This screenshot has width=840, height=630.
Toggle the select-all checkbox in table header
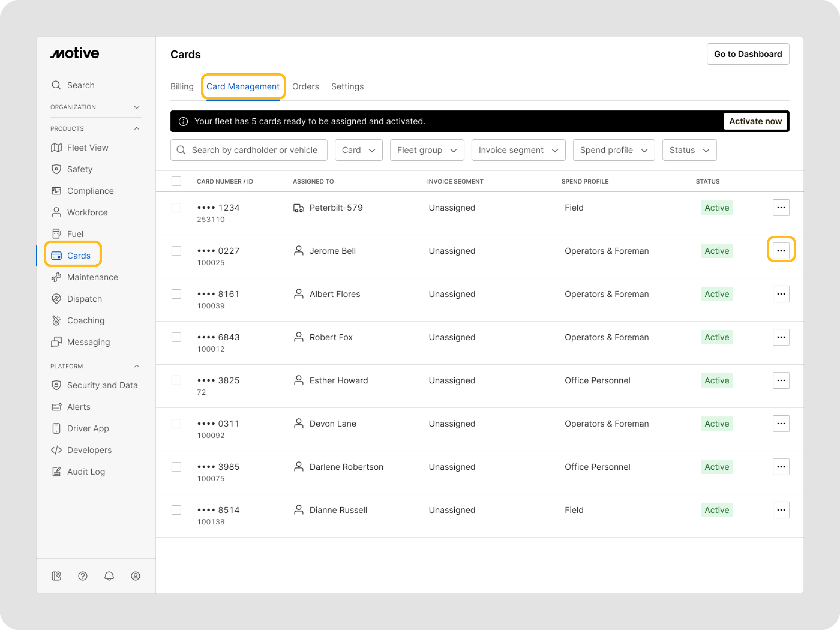176,181
